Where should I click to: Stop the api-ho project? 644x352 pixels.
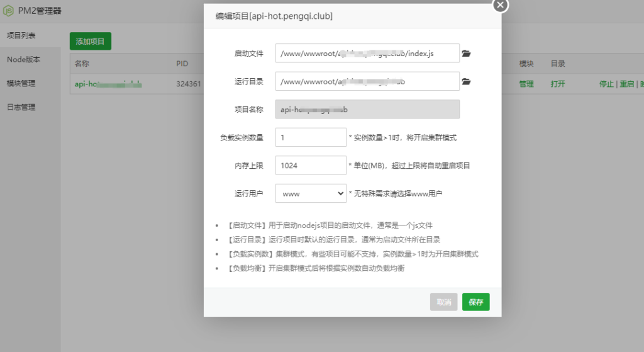[606, 84]
